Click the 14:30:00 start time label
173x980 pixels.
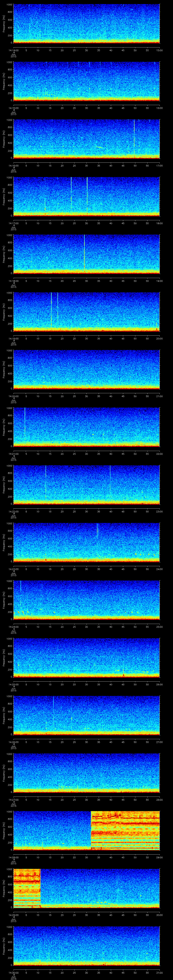(13, 972)
